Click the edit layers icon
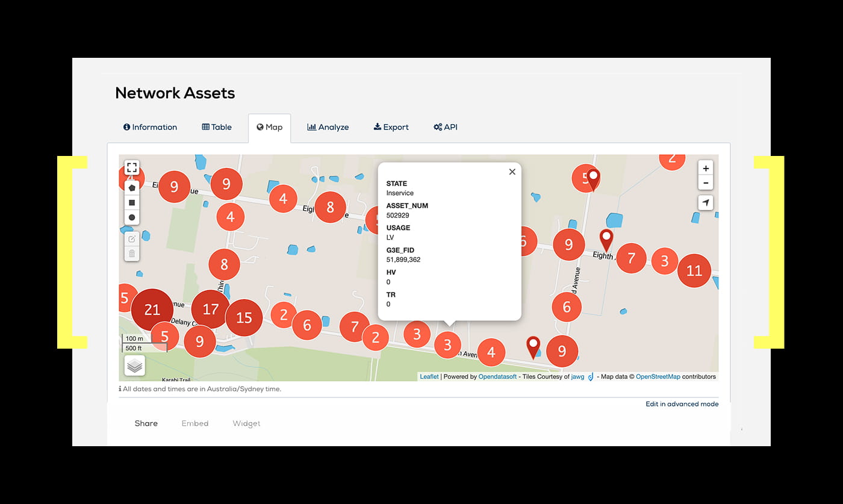843x504 pixels. point(132,239)
